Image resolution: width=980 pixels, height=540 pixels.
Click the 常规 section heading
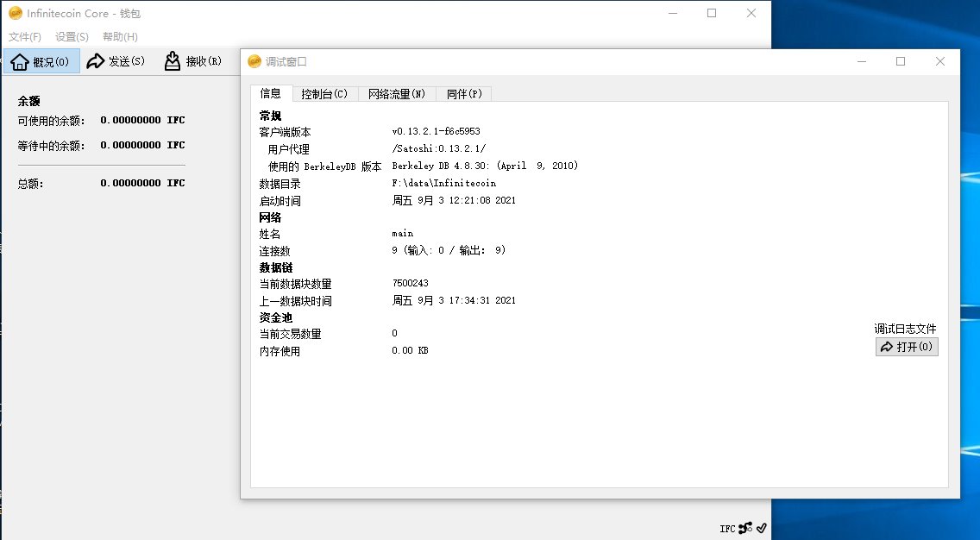(x=271, y=116)
